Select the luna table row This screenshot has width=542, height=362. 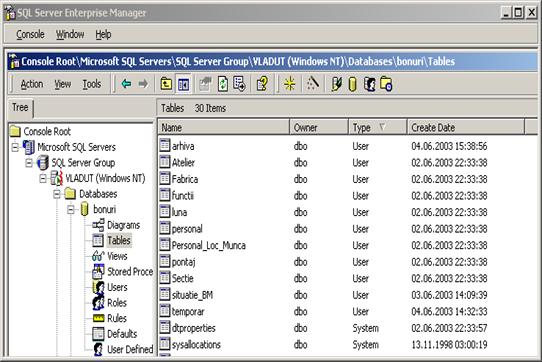pyautogui.click(x=179, y=212)
